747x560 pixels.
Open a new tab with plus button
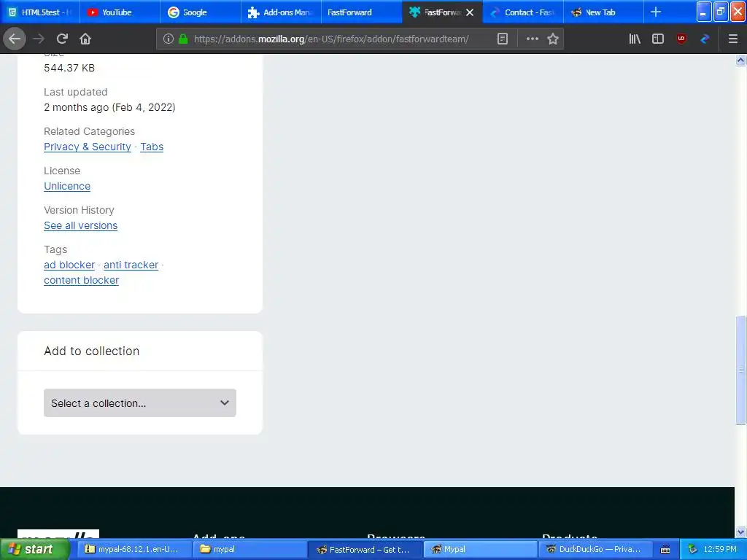click(x=656, y=12)
